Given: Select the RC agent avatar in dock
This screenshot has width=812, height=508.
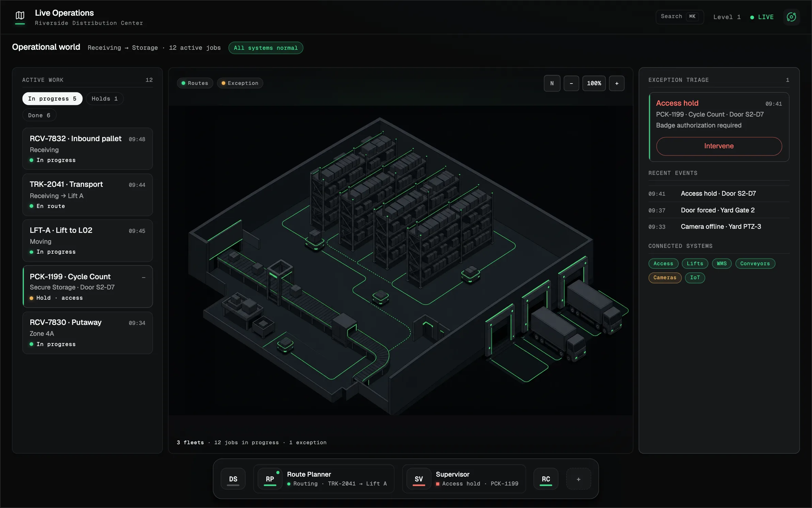Looking at the screenshot, I should coord(546,479).
